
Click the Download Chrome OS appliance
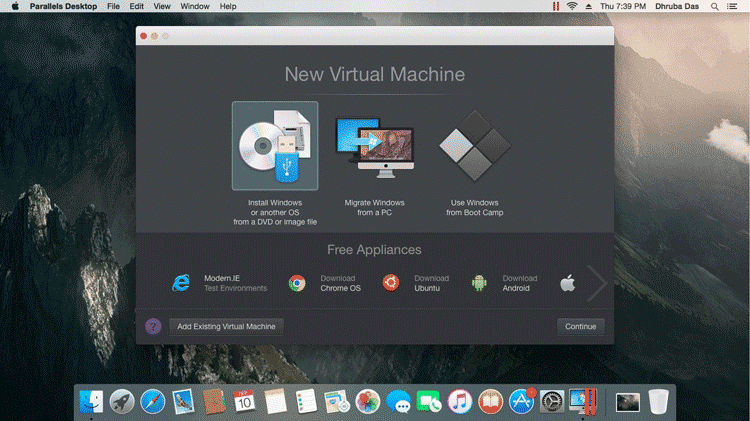pyautogui.click(x=325, y=283)
